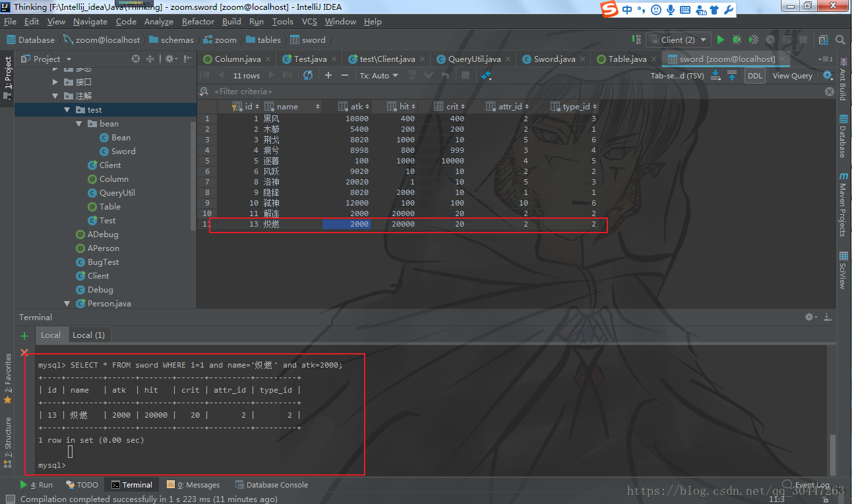852x504 pixels.
Task: Click the View Query button
Action: pyautogui.click(x=792, y=76)
